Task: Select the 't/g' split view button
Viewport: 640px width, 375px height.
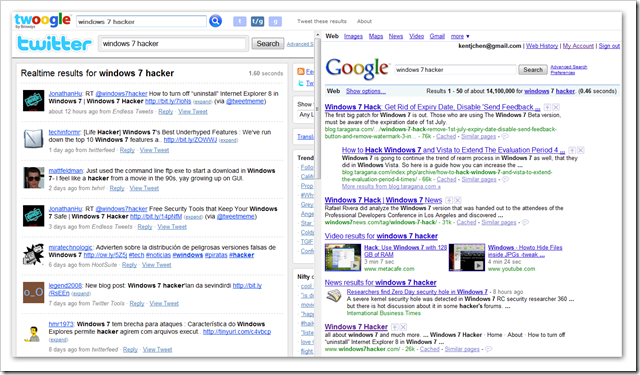Action: click(x=257, y=21)
